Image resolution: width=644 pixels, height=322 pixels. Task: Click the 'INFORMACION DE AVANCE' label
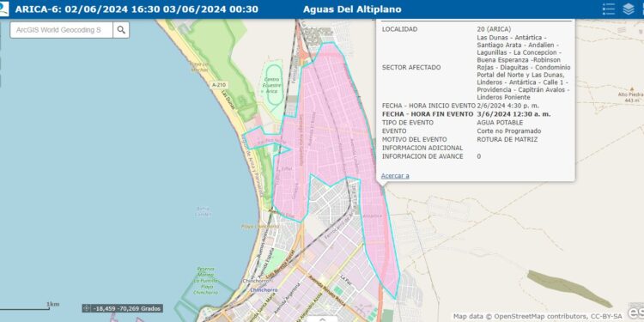point(422,156)
